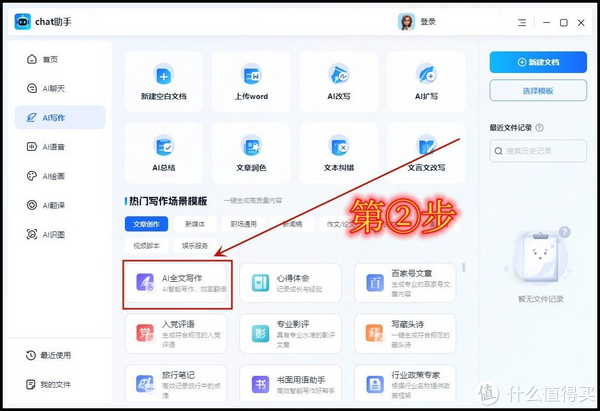
Task: Click the 新建文档 button
Action: click(538, 62)
